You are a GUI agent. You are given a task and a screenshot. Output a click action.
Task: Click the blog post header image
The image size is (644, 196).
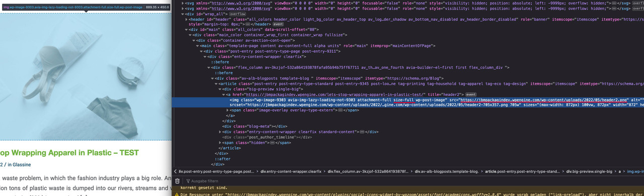(x=86, y=77)
